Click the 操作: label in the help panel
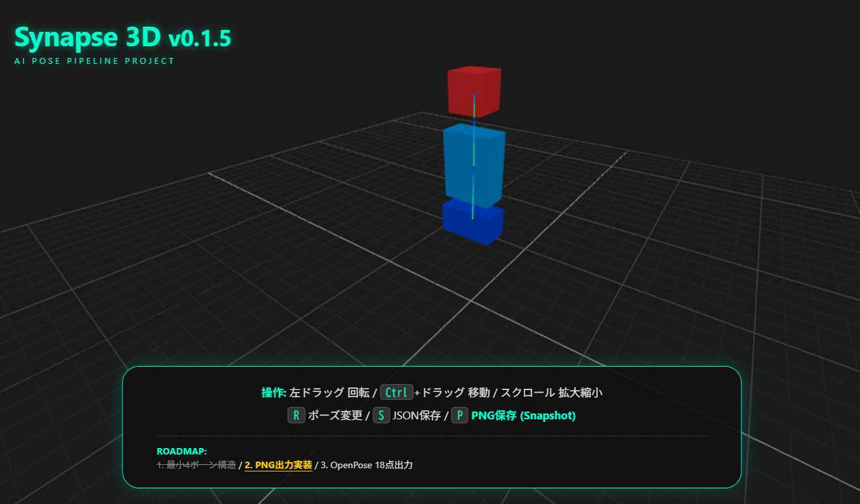This screenshot has height=504, width=860. pyautogui.click(x=274, y=393)
